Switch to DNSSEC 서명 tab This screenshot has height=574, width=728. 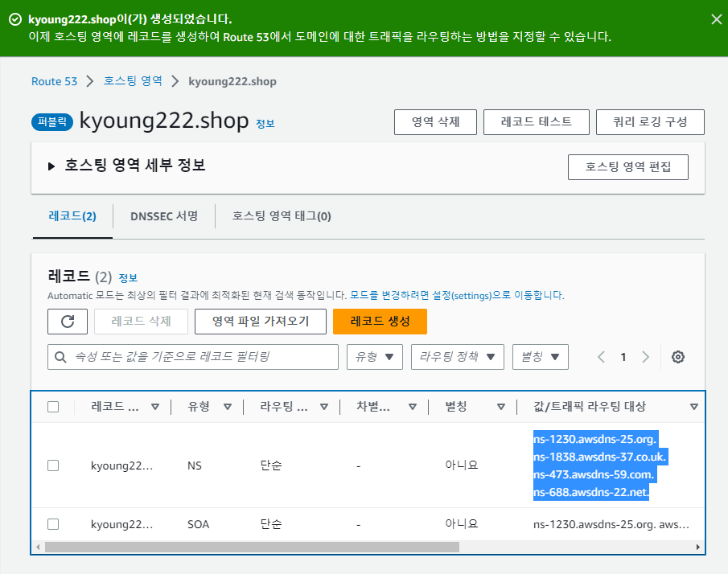(x=164, y=216)
